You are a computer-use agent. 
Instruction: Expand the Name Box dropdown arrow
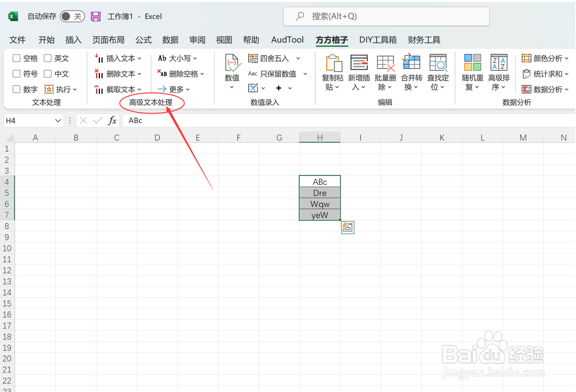[58, 120]
